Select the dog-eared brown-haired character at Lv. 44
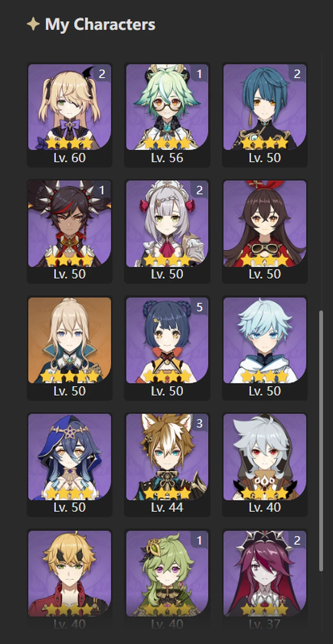This screenshot has width=333, height=644. (x=167, y=465)
